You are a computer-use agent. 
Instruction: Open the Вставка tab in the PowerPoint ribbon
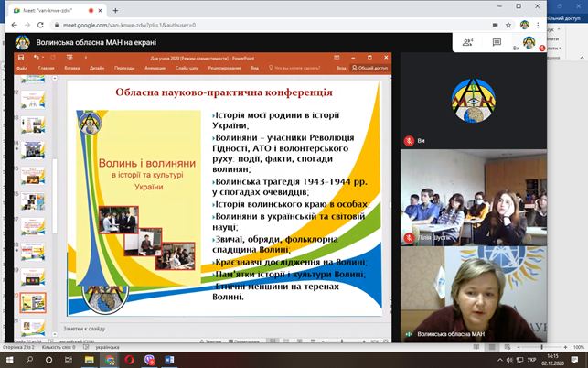click(72, 68)
